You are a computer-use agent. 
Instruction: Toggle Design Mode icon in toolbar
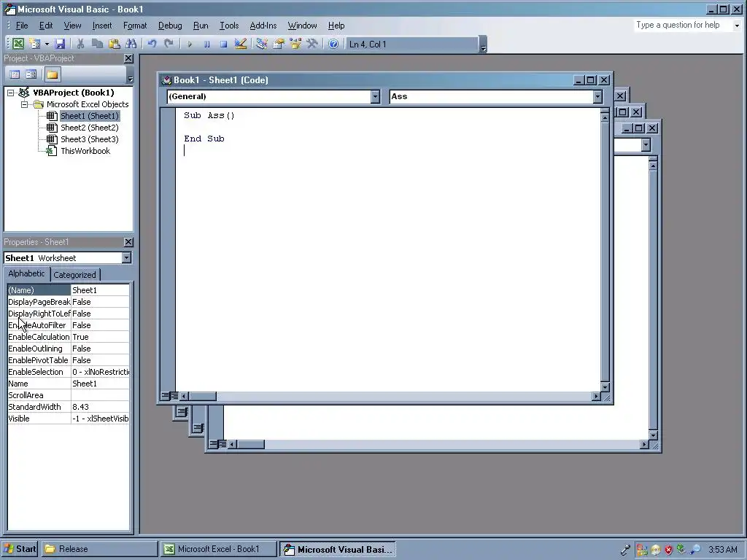(x=241, y=44)
